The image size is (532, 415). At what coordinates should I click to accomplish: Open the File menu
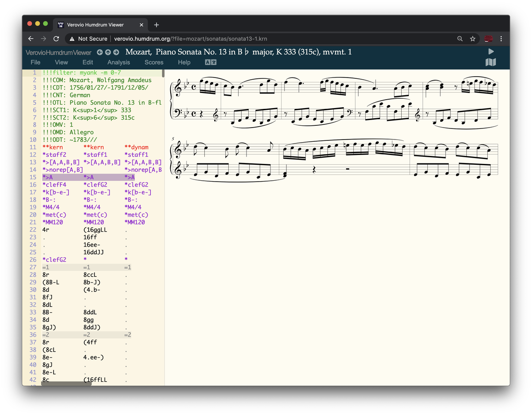(35, 62)
